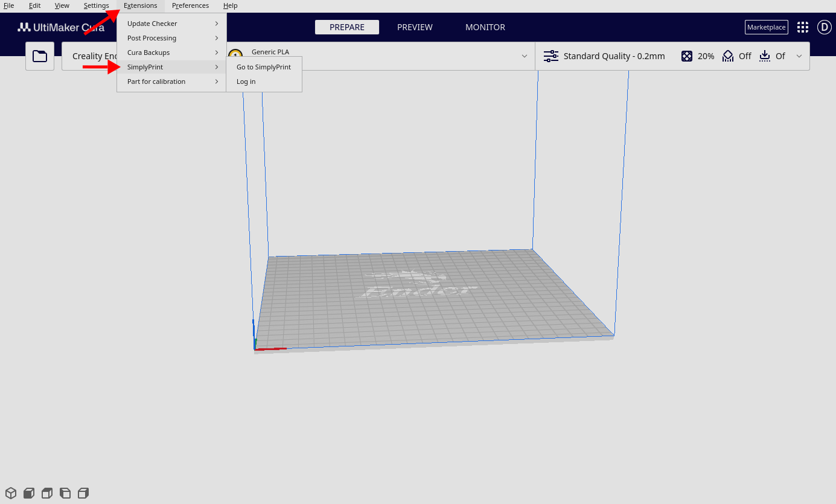Expand the material configuration chevron

point(525,56)
